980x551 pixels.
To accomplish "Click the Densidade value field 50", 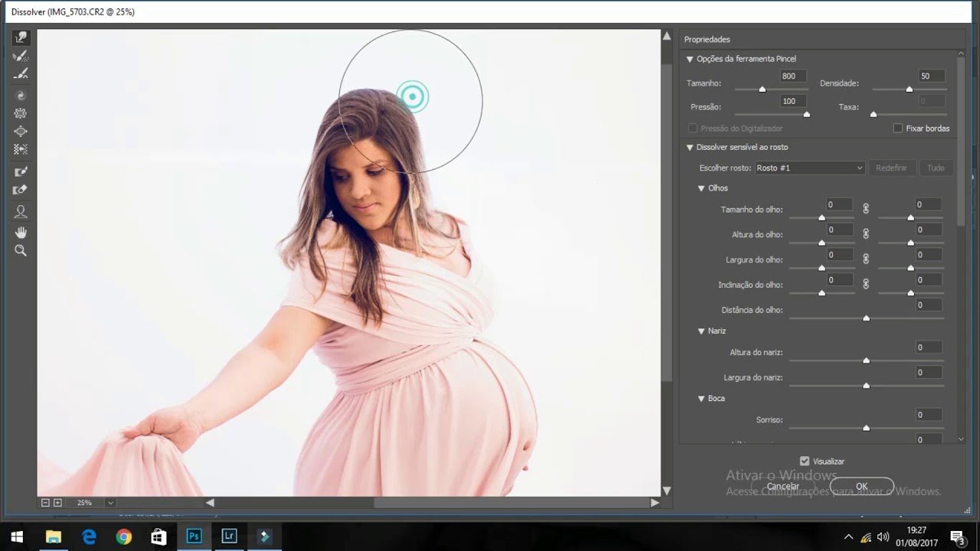I will coord(932,76).
